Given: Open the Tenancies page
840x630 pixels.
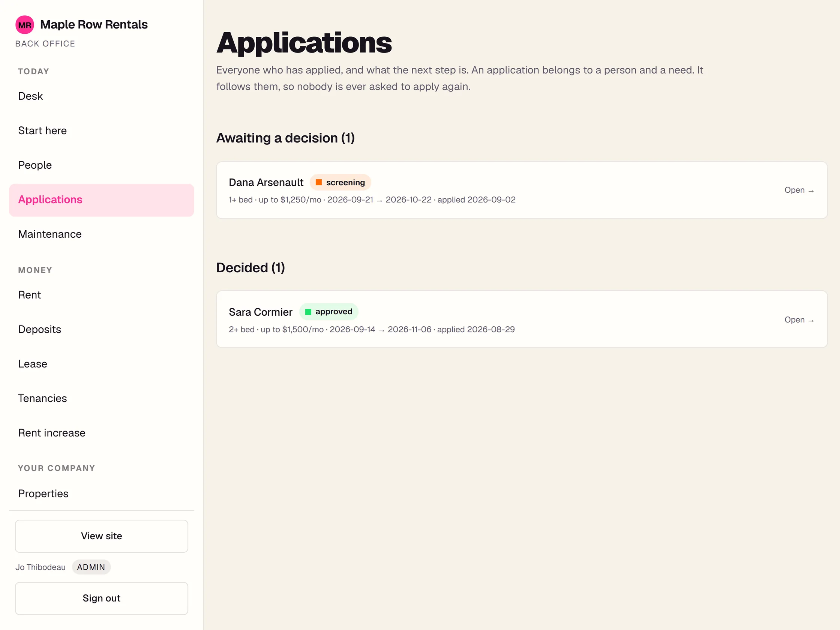Looking at the screenshot, I should tap(101, 398).
